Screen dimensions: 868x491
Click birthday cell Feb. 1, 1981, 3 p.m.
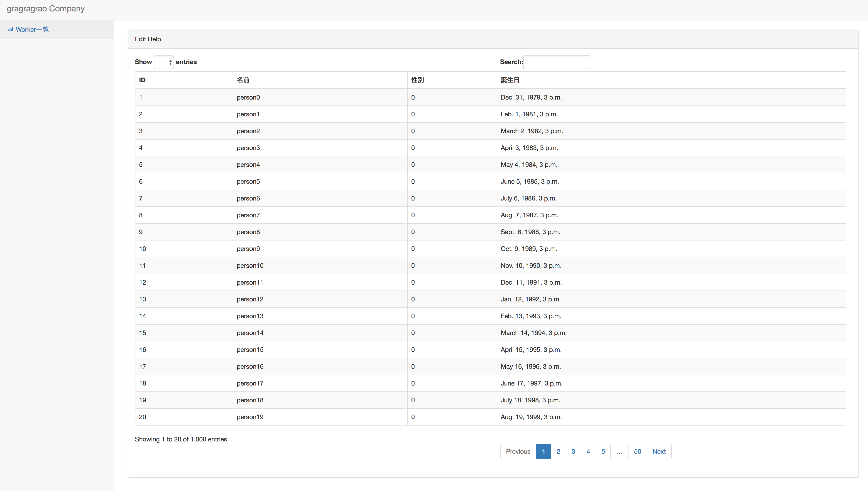[x=671, y=114]
